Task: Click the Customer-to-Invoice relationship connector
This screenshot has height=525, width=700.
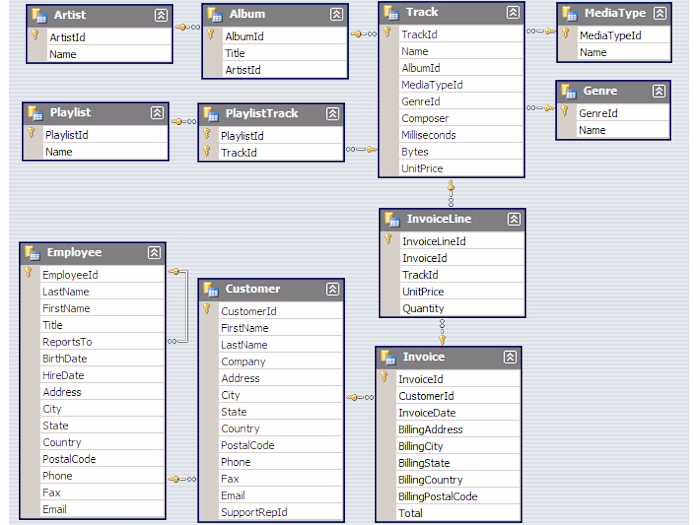Action: pos(360,397)
